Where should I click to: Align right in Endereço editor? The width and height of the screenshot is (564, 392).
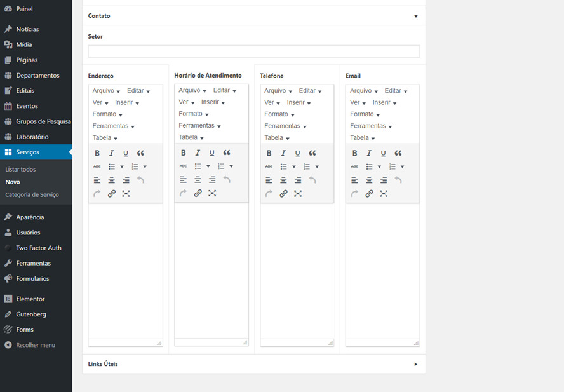(x=126, y=180)
